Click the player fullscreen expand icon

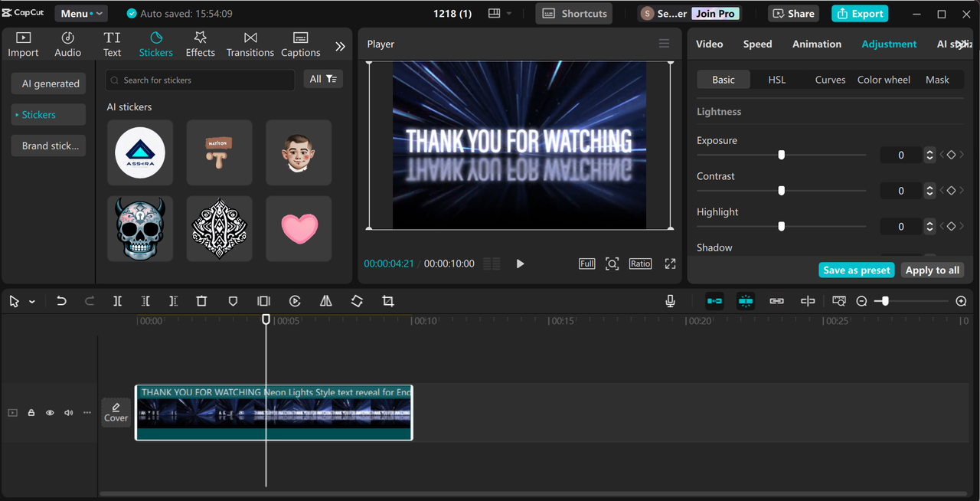click(670, 264)
